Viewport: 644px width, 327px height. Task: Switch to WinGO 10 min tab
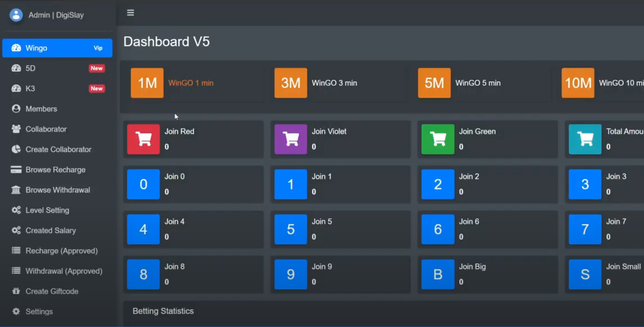click(620, 83)
